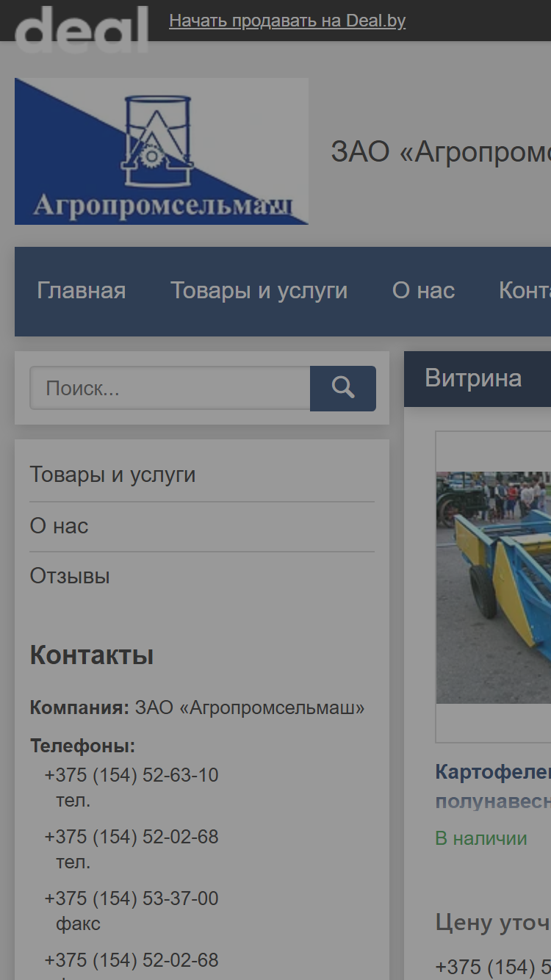Screen dimensions: 551x980
Task: Open the ЗАО «Агропромсельмаш» company title
Action: click(441, 152)
